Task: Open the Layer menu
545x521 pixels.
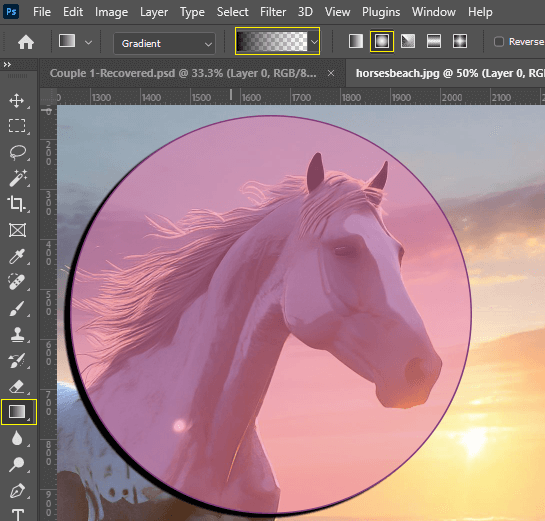Action: pos(154,12)
